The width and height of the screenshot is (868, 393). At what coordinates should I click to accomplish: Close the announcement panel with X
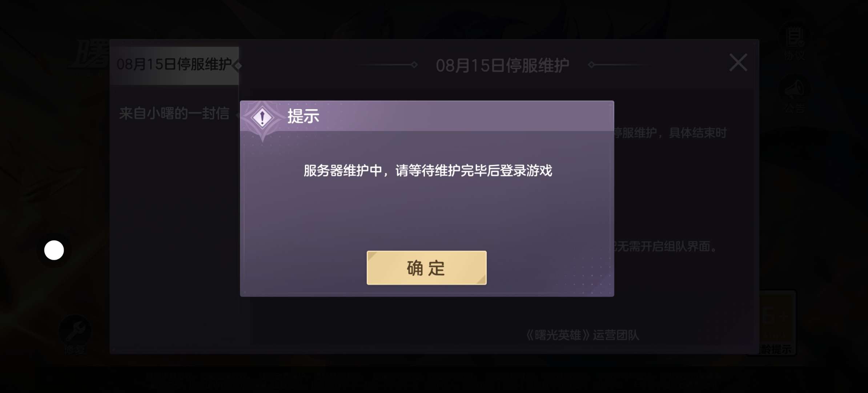coord(738,63)
